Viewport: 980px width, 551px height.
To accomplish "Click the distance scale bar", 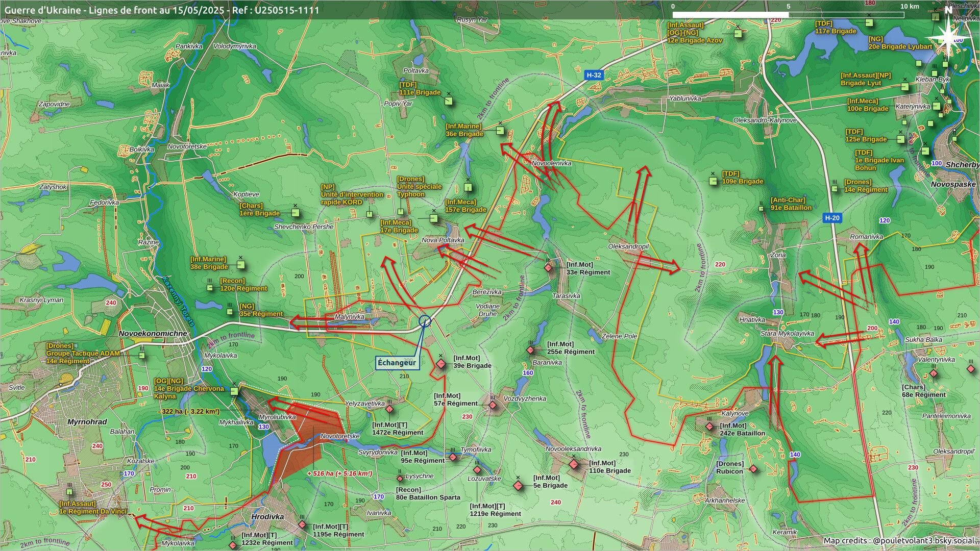I will pos(788,14).
